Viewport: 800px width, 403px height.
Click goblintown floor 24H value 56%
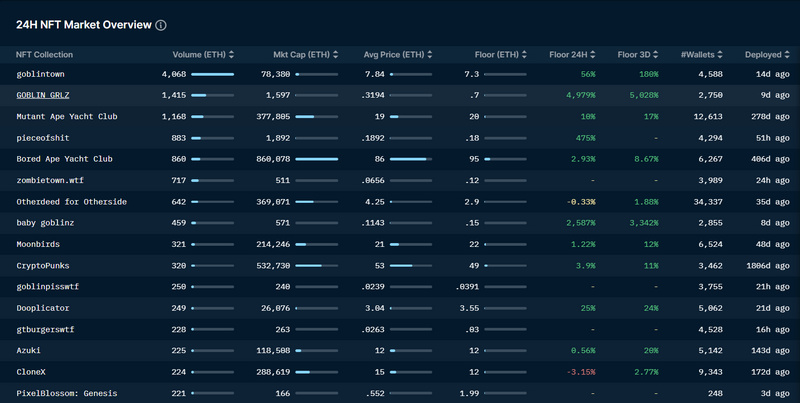[588, 74]
